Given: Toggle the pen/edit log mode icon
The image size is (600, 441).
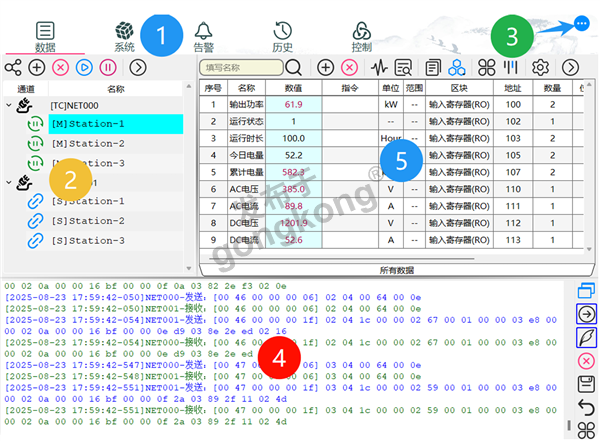Looking at the screenshot, I should point(587,337).
